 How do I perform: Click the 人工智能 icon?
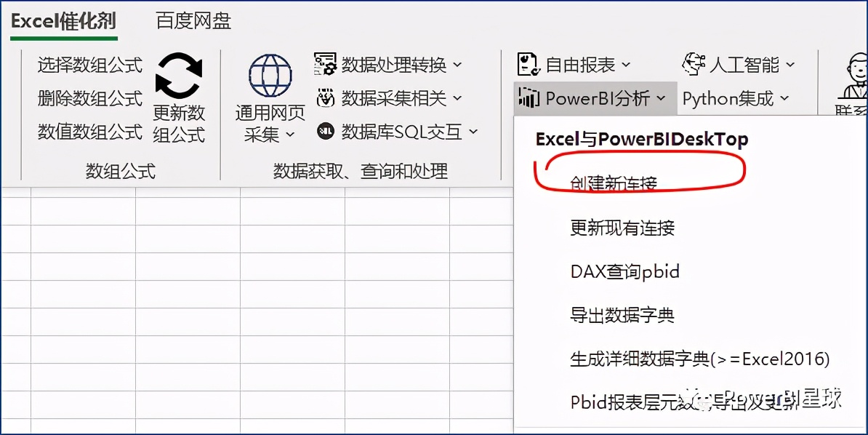click(696, 64)
